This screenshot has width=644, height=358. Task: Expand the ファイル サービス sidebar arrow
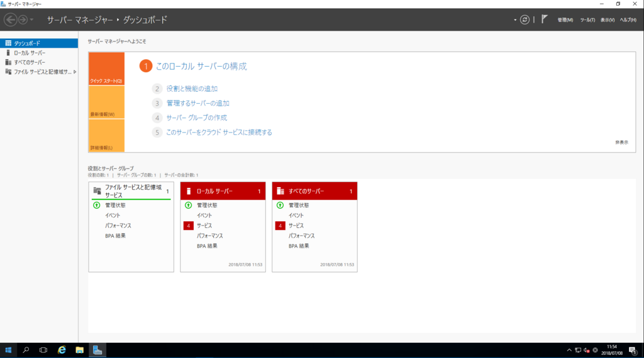pyautogui.click(x=75, y=72)
